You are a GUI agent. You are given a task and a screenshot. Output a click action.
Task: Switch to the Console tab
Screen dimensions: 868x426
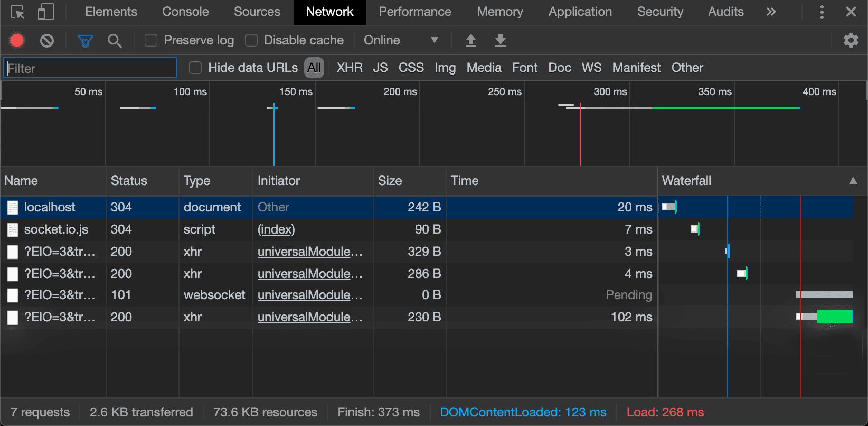pos(185,12)
